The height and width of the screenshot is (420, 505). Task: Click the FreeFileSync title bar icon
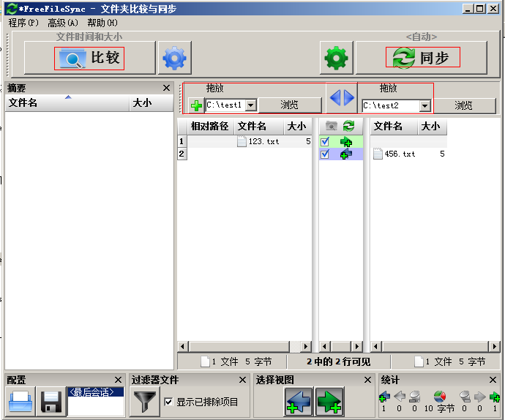point(12,9)
